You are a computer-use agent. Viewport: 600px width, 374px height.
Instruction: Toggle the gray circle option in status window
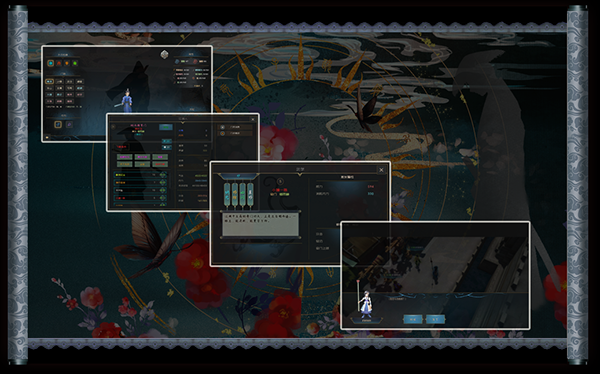tap(223, 127)
